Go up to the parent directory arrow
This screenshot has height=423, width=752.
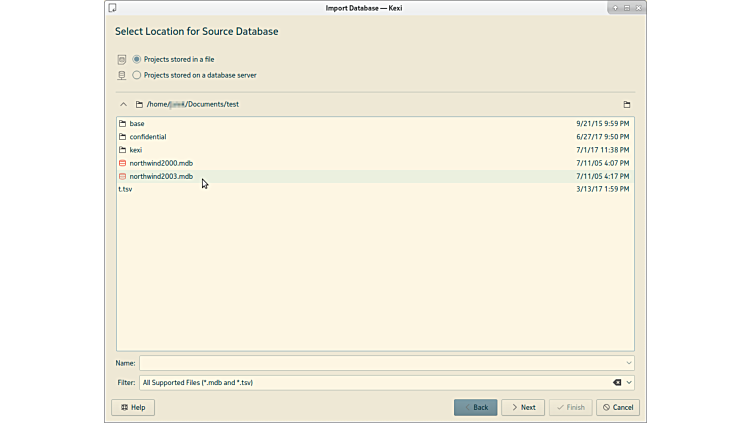[x=124, y=104]
